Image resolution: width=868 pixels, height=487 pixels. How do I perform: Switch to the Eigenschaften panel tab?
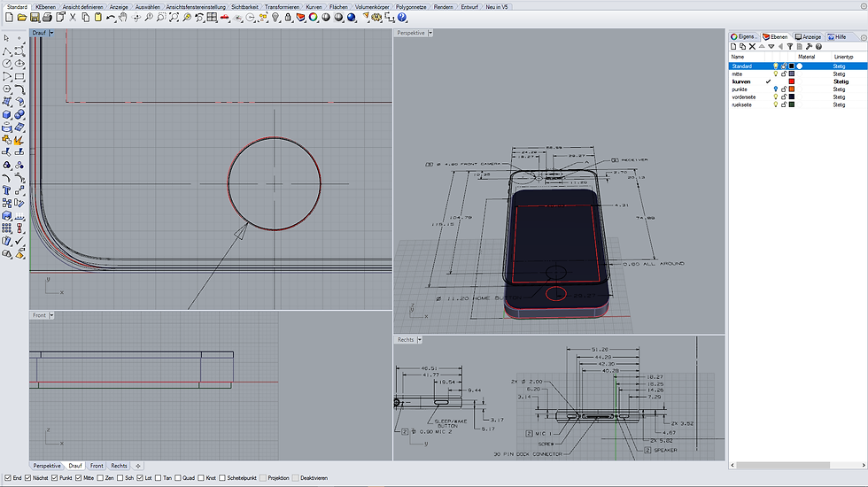tap(744, 36)
